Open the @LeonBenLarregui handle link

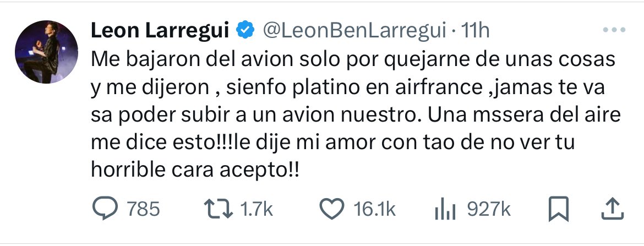click(354, 32)
